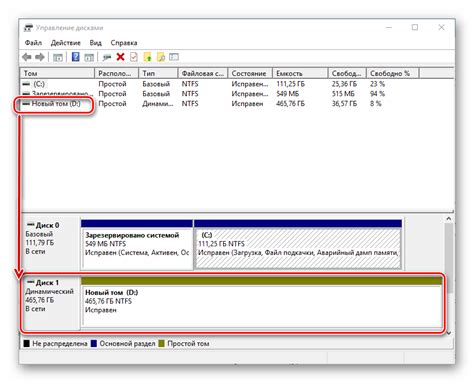The width and height of the screenshot is (474, 383).
Task: Click the drive icon next to Новый том (D:)
Action: click(26, 104)
